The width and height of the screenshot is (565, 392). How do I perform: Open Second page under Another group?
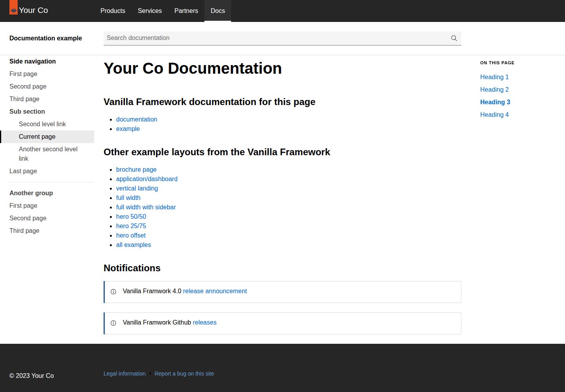[28, 218]
